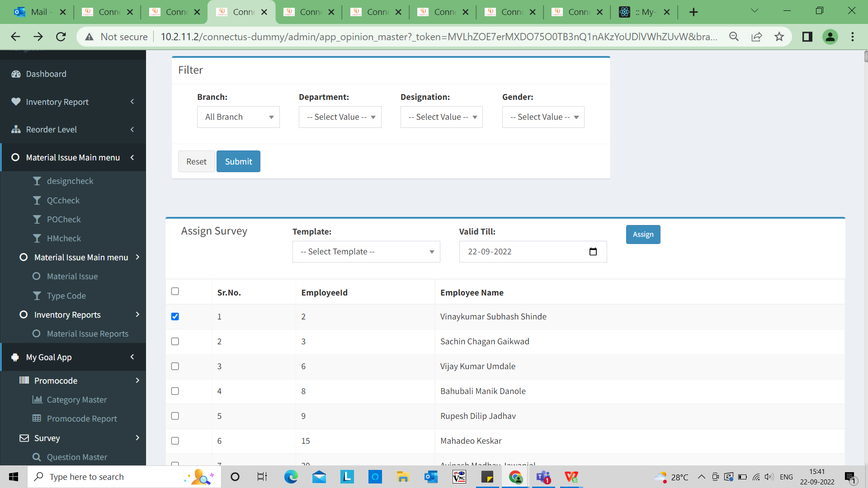Switch to the Mail browser tab
The image size is (868, 488).
39,12
